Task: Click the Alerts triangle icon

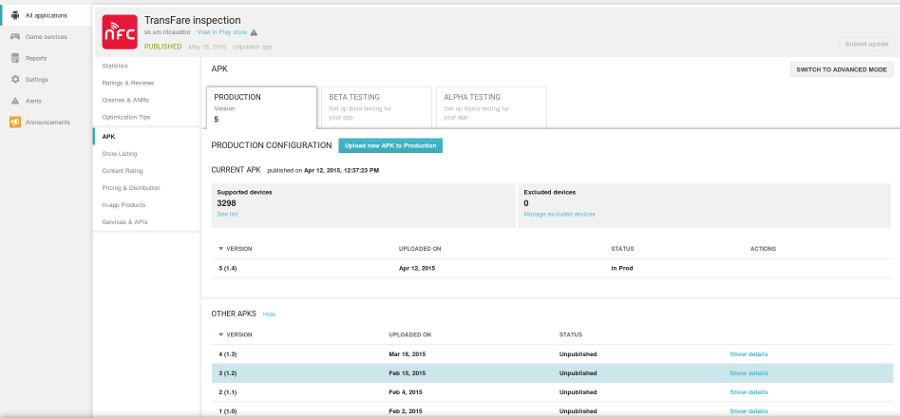Action: click(14, 101)
